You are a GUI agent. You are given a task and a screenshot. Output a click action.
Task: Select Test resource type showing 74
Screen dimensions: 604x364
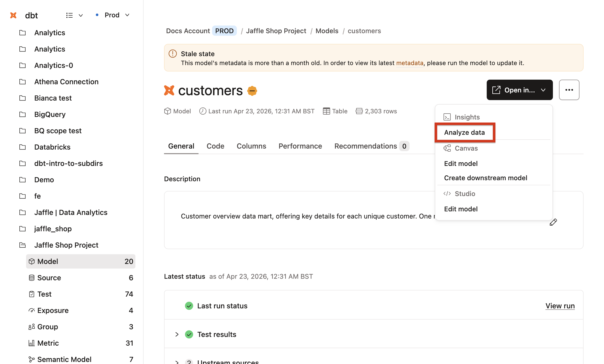pos(81,294)
